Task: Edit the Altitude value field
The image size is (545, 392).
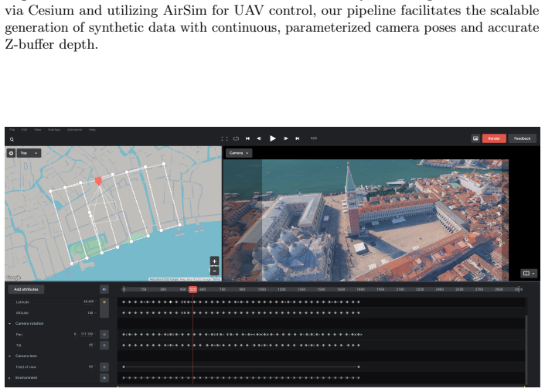Action: click(91, 313)
